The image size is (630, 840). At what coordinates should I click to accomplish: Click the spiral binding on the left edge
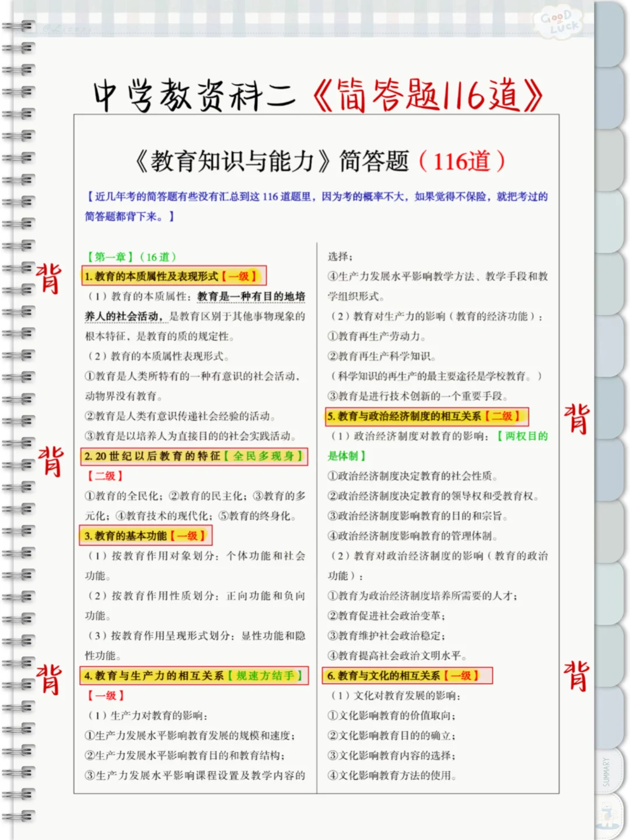[x=17, y=408]
